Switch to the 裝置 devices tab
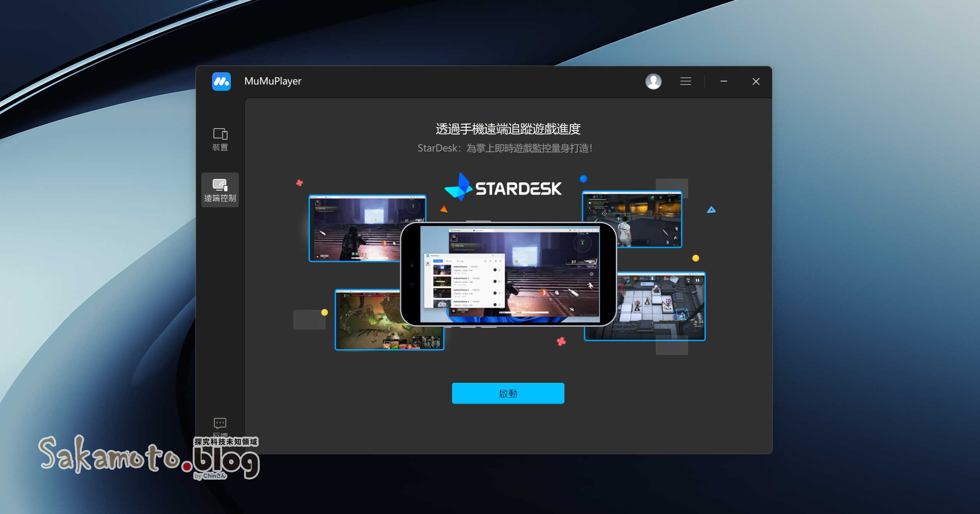The image size is (980, 514). pos(220,139)
